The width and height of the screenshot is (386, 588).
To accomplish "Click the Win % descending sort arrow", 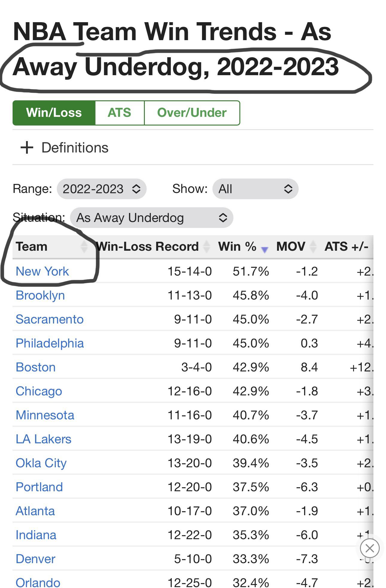I will point(265,249).
